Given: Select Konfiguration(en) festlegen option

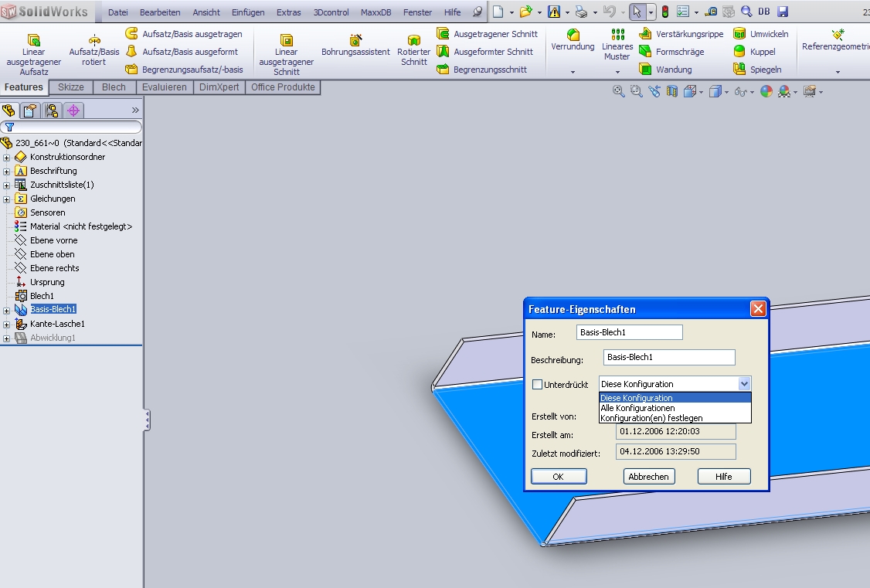Looking at the screenshot, I should pos(675,418).
